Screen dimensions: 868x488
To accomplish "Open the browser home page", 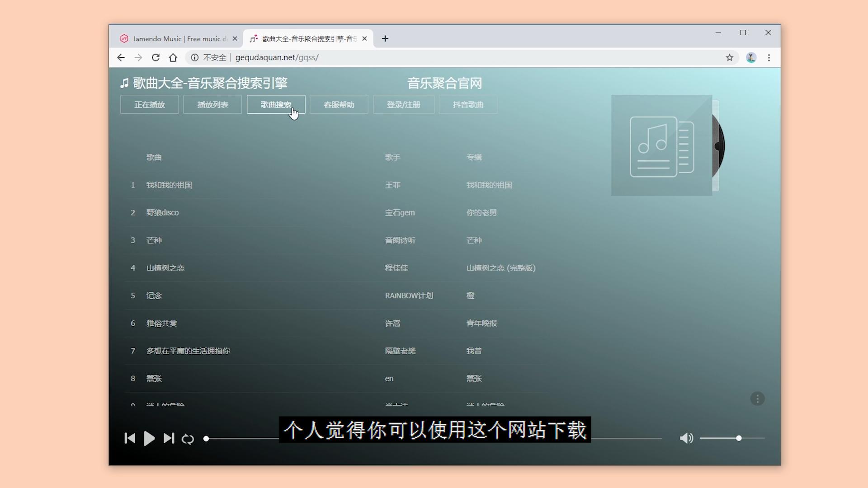I will (x=173, y=57).
